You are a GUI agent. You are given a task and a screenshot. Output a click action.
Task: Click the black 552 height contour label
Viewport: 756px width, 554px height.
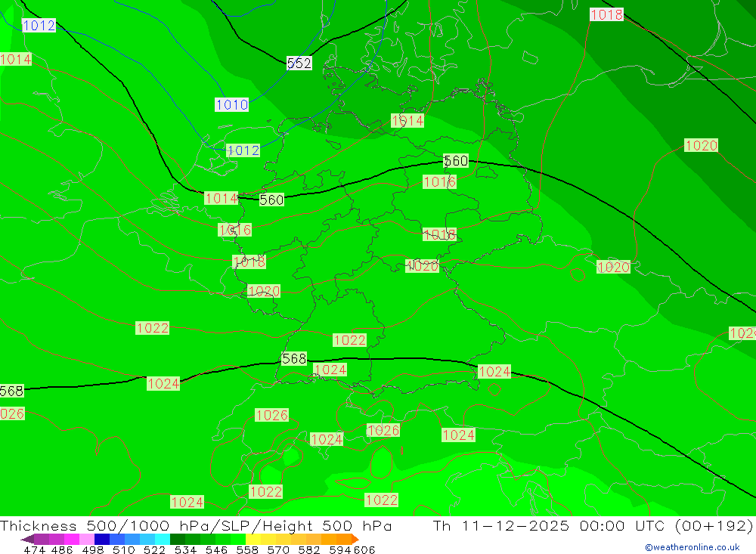[x=299, y=63]
